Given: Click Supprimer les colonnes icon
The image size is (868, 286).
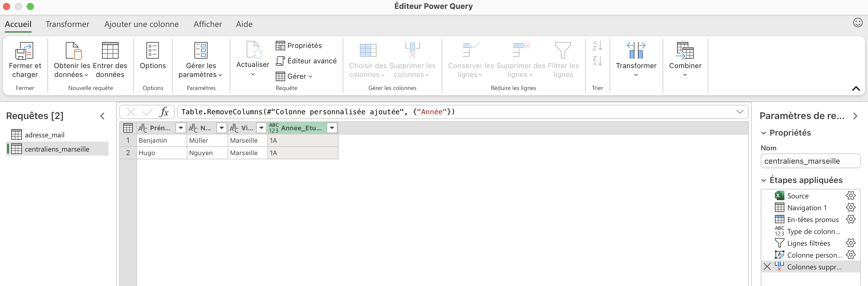Looking at the screenshot, I should tap(412, 50).
